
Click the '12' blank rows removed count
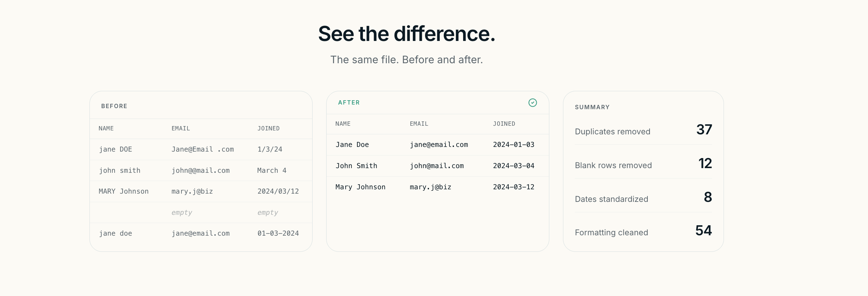click(x=705, y=163)
